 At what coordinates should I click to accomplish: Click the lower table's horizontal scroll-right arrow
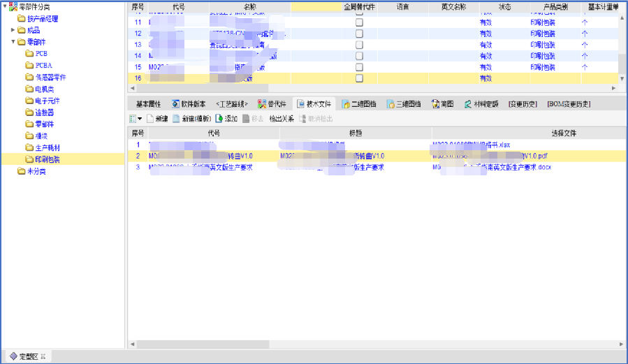point(621,344)
